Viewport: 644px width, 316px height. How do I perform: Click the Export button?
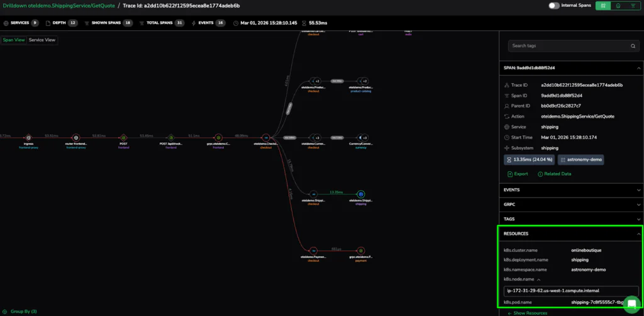coord(518,174)
